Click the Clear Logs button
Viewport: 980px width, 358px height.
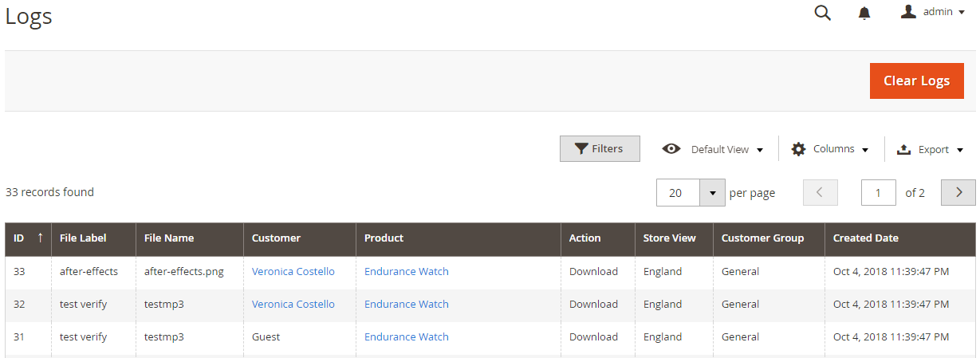(x=916, y=81)
